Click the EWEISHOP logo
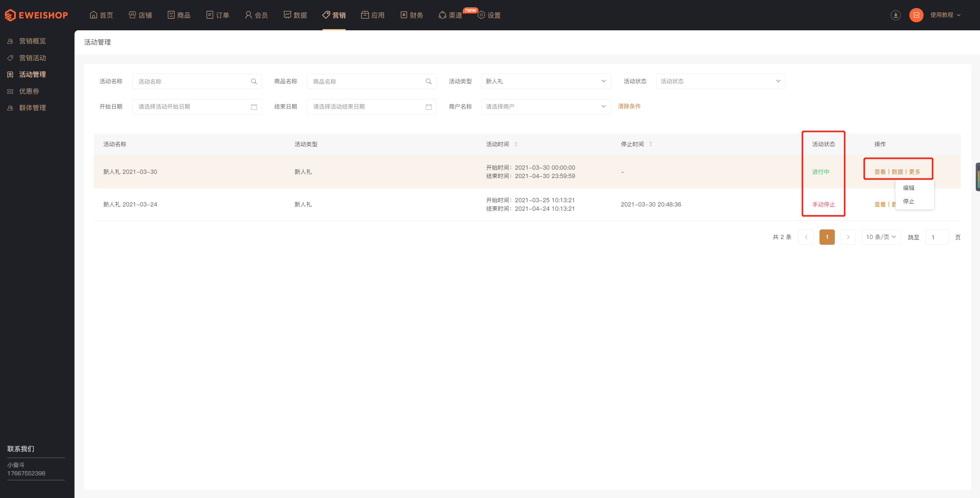Viewport: 980px width, 498px height. [36, 15]
